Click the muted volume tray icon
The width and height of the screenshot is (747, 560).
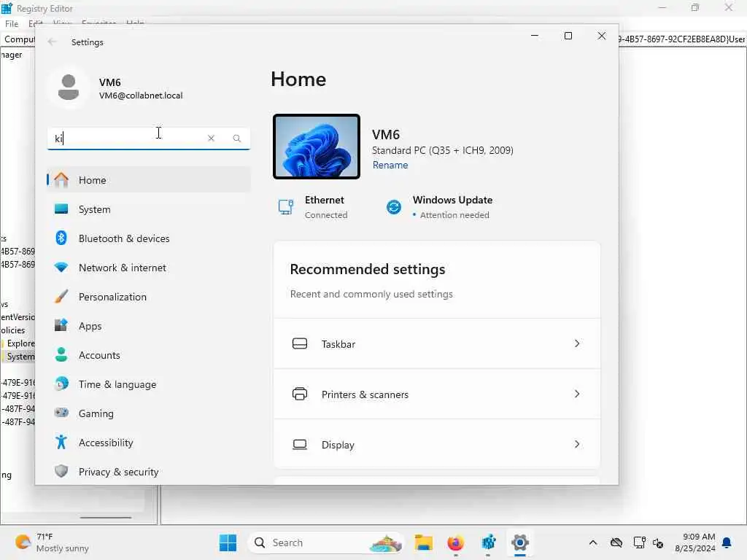click(659, 542)
